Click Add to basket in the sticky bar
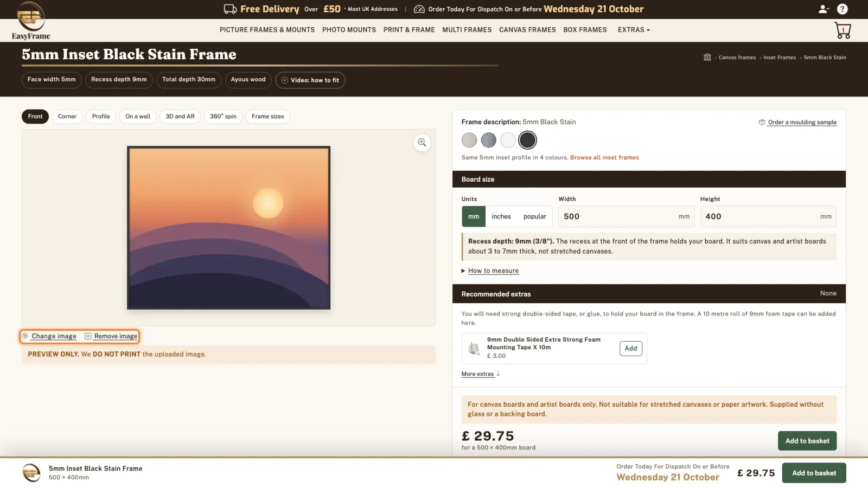 tap(814, 473)
